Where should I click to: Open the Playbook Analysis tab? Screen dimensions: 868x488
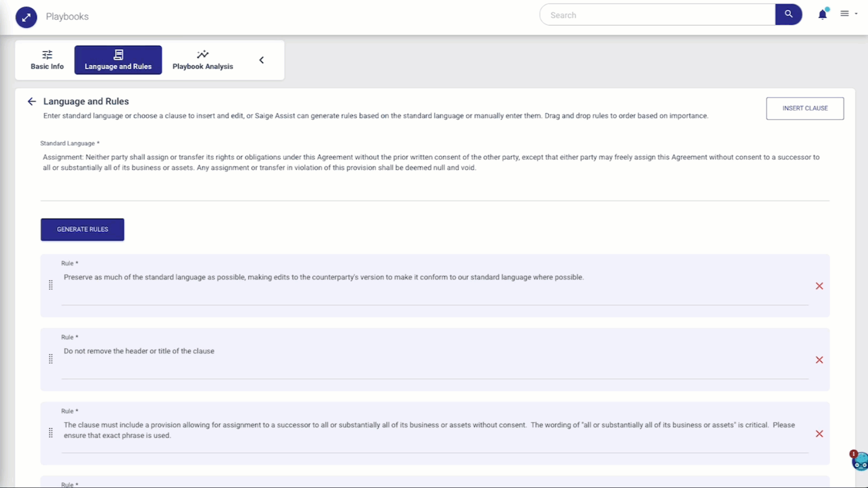click(x=203, y=60)
